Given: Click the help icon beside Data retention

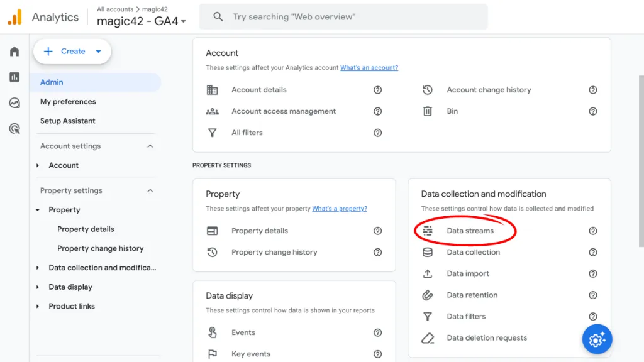Looking at the screenshot, I should pos(592,295).
